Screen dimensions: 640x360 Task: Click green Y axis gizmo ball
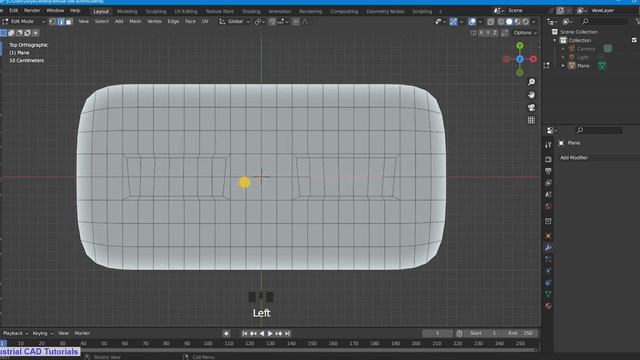coord(520,46)
